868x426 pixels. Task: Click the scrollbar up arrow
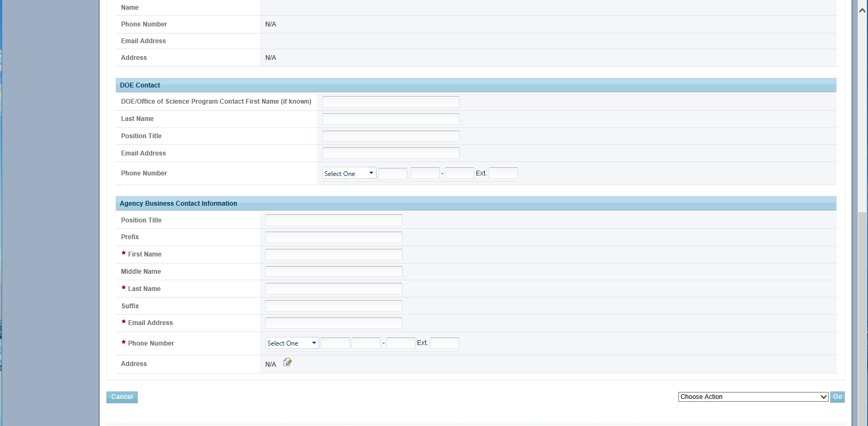click(x=862, y=10)
